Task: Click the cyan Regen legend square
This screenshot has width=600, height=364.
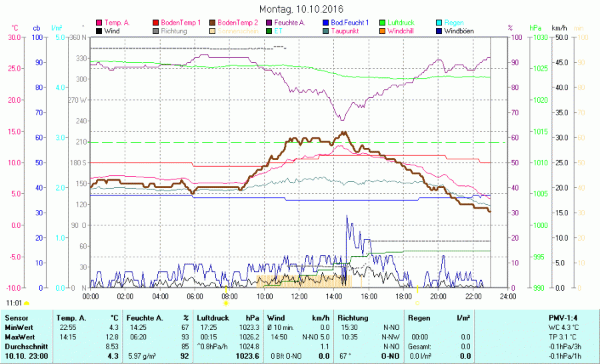Action: pos(439,23)
